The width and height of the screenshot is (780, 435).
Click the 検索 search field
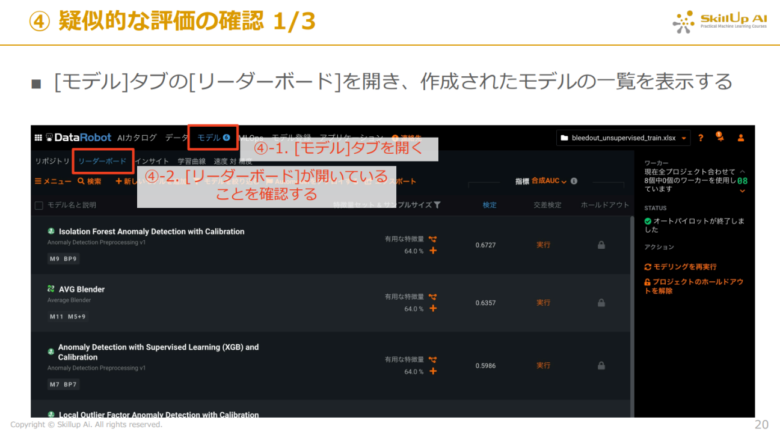tap(89, 181)
